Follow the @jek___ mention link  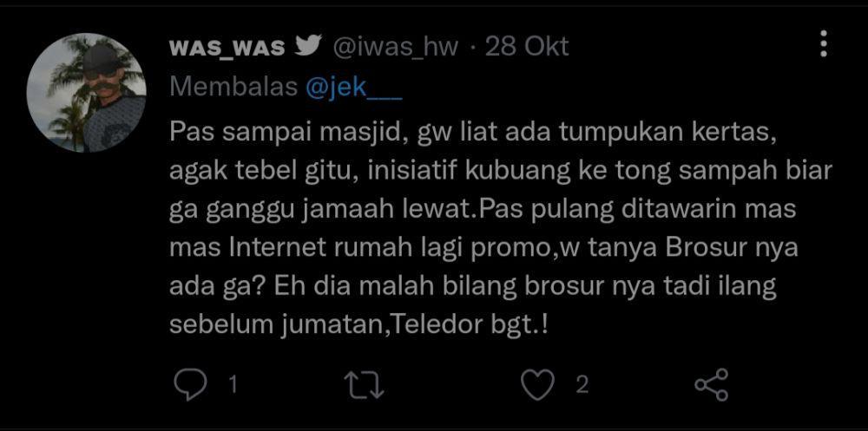(354, 87)
